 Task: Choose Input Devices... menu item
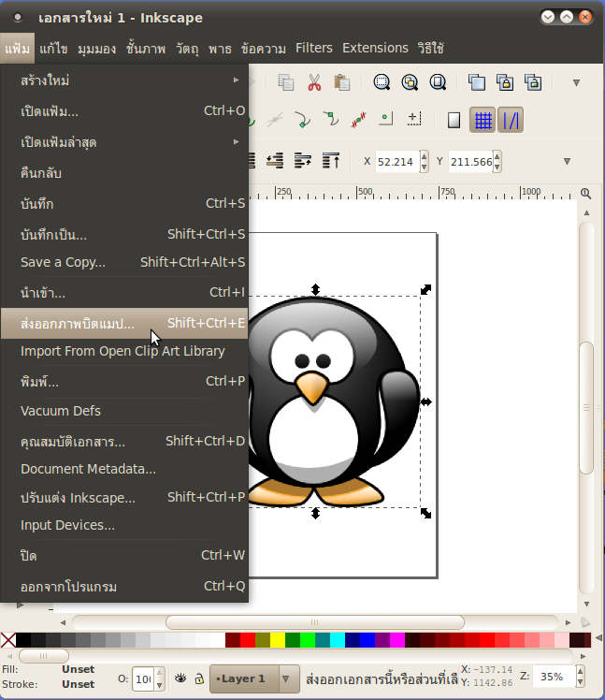point(124,525)
